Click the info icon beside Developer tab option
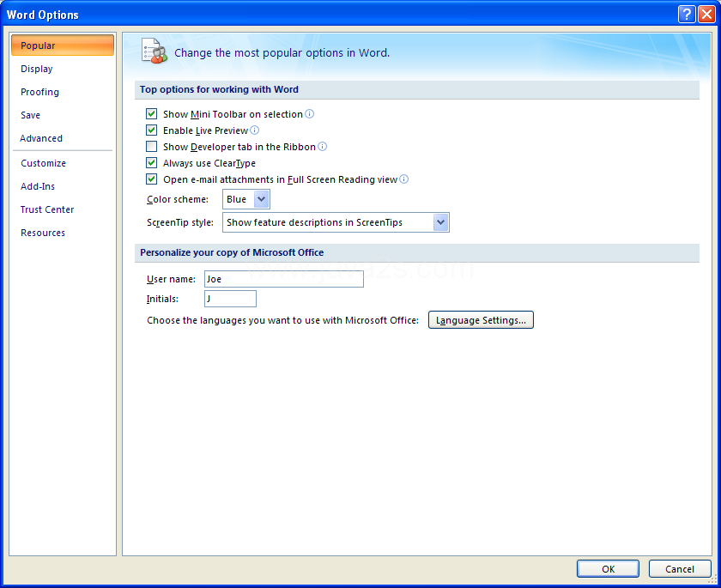 click(323, 146)
